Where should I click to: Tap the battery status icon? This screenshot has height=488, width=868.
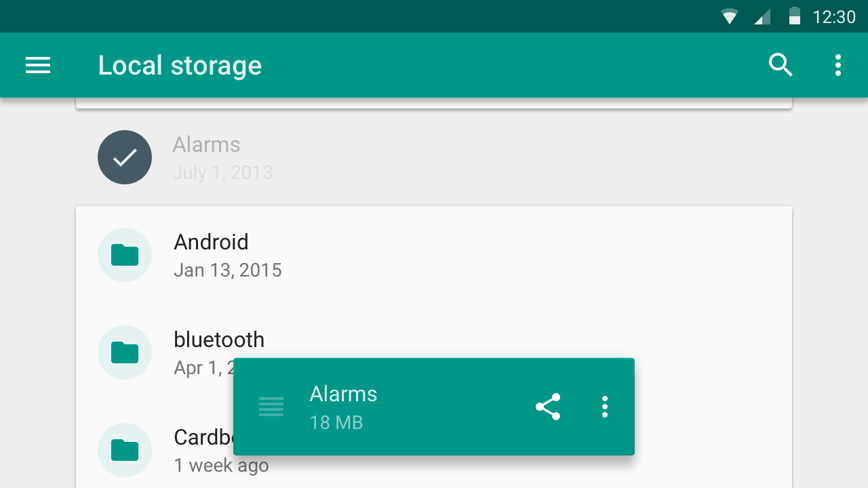click(x=795, y=16)
